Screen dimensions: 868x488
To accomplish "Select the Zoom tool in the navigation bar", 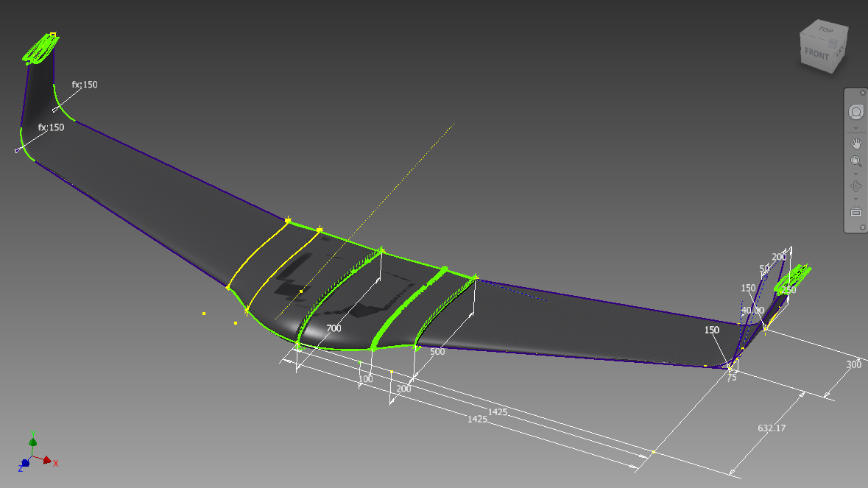I will click(x=855, y=158).
